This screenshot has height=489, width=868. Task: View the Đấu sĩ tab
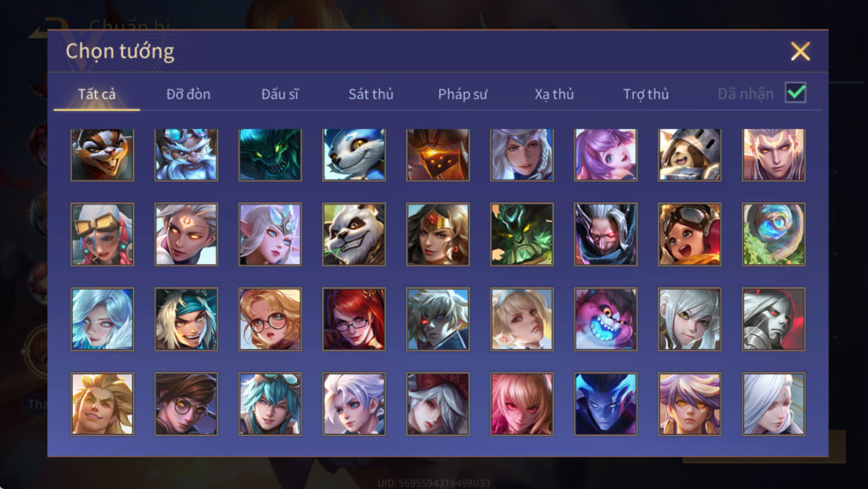click(x=280, y=94)
